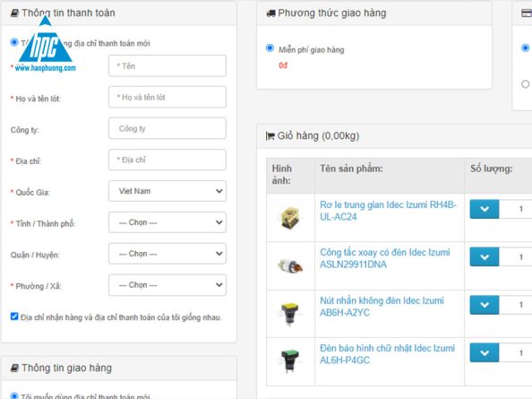Uncheck the same shipping and billing address checkbox
Screen dimensions: 532x399
[14, 317]
